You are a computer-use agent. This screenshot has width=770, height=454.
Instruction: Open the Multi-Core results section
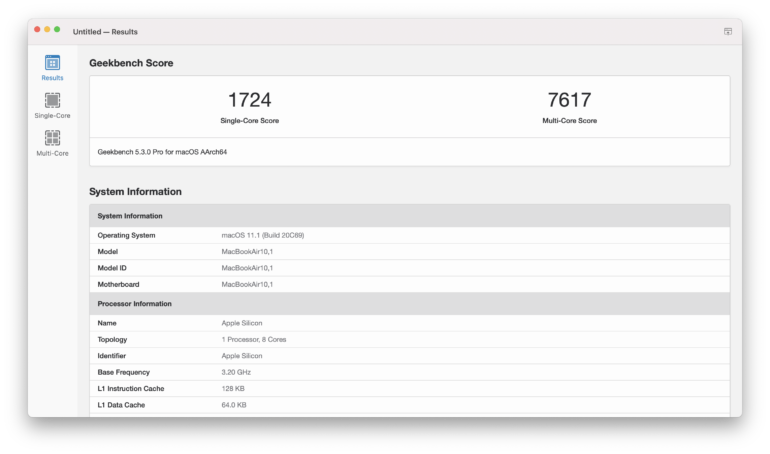(x=52, y=143)
